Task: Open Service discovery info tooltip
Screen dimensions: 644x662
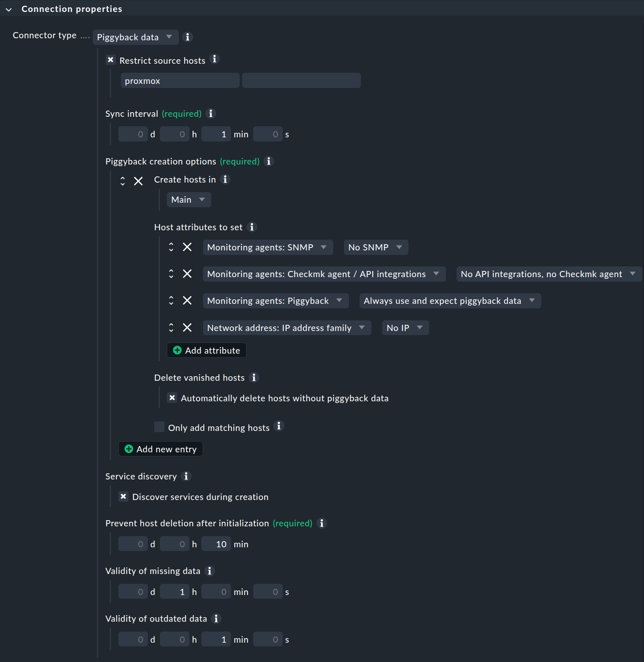Action: click(x=187, y=476)
